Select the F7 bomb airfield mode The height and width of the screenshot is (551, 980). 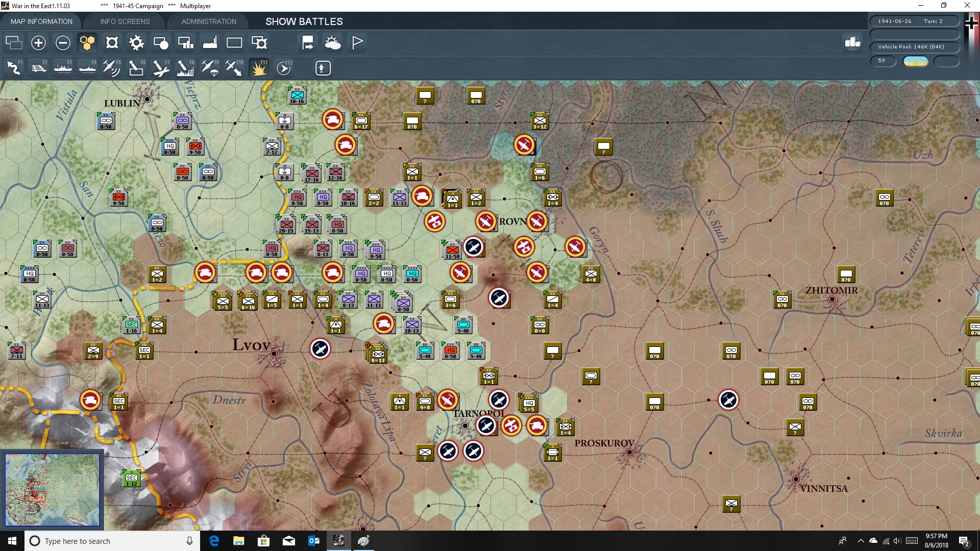point(161,68)
